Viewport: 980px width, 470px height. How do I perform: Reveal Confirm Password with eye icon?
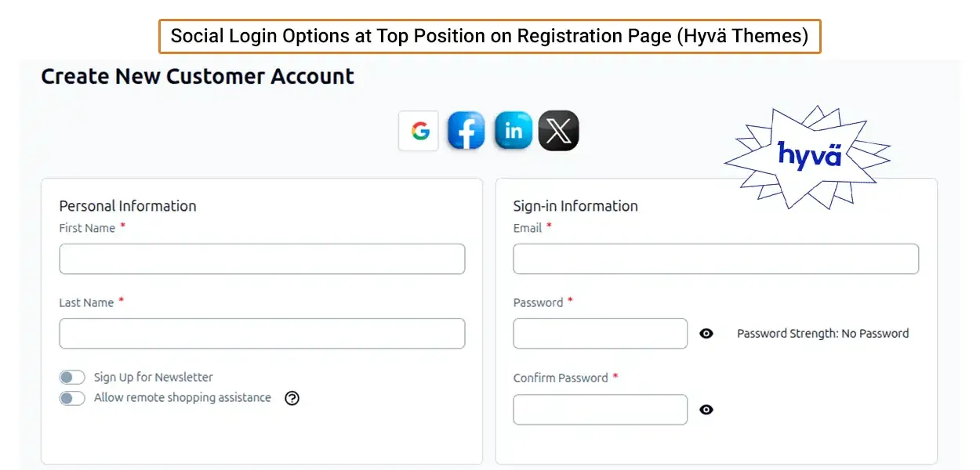tap(706, 410)
